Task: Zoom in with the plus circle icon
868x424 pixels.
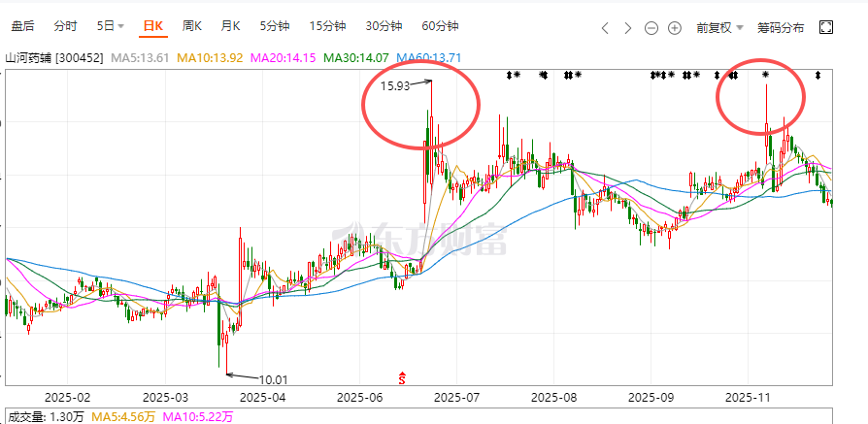Action: coord(674,28)
